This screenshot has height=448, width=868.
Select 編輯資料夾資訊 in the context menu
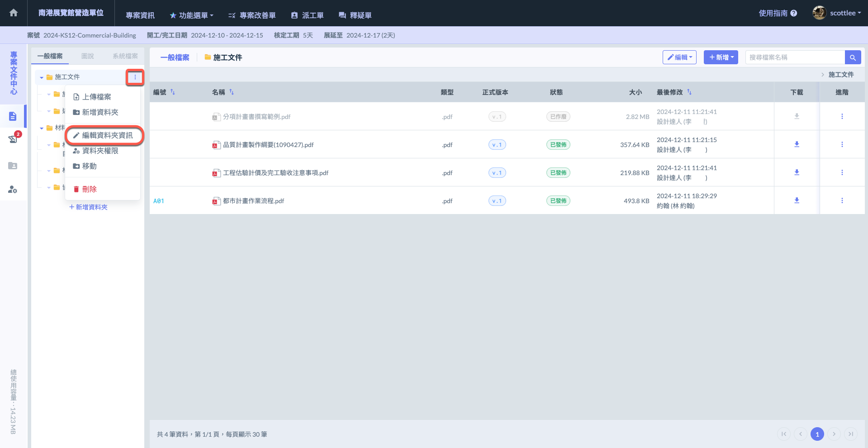[x=107, y=135]
